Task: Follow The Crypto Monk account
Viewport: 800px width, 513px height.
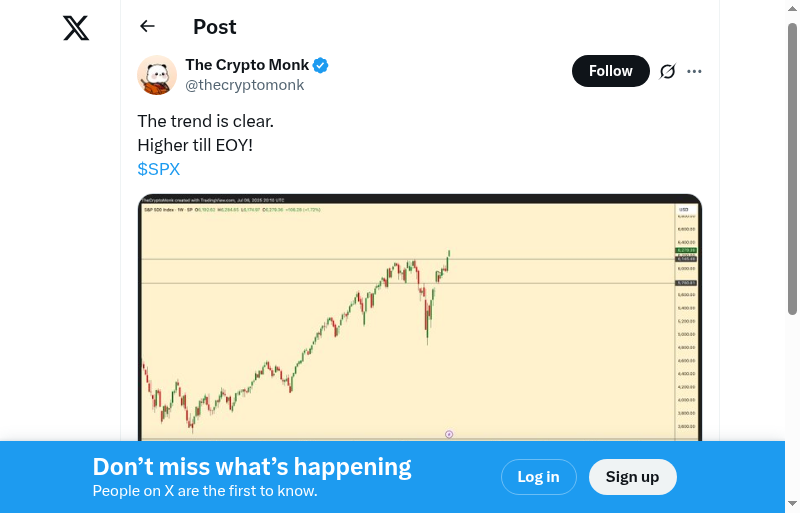Action: pyautogui.click(x=610, y=71)
